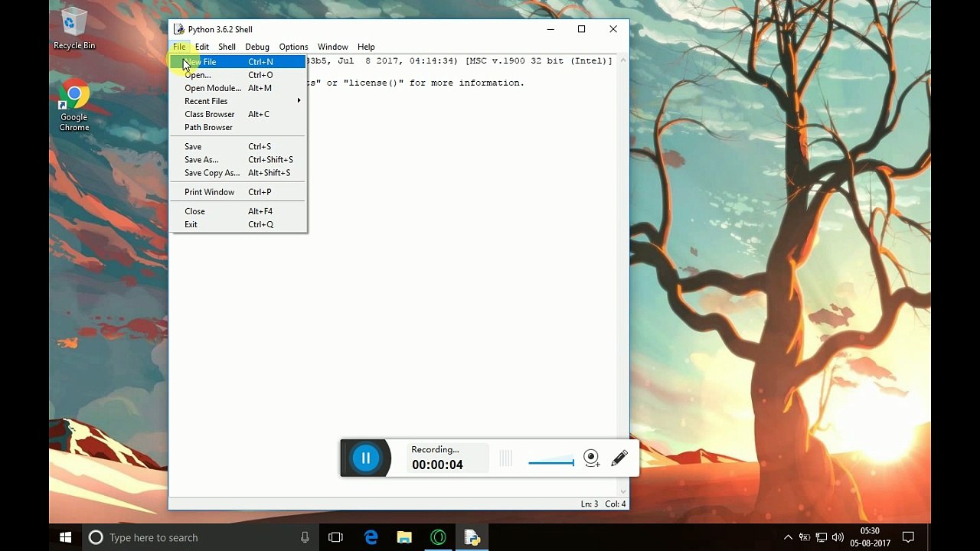The image size is (980, 551).
Task: Launch Google Chrome from the desktop
Action: pos(74,106)
